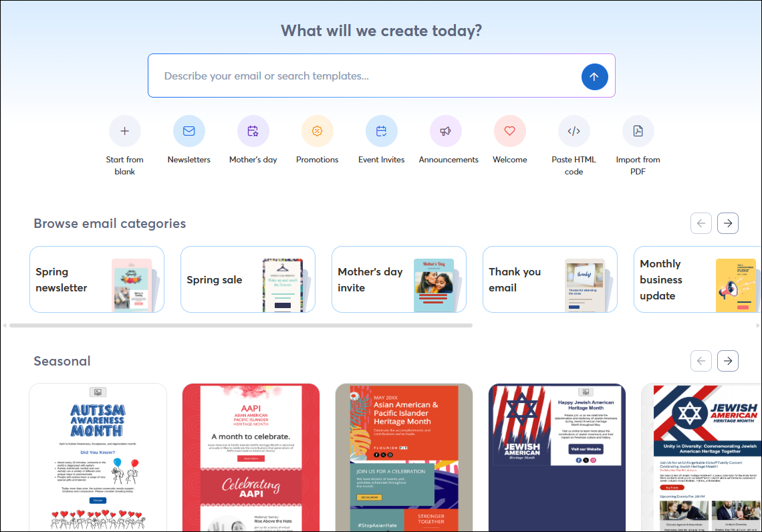Viewport: 762px width, 532px height.
Task: Open the Spring sale category card
Action: pos(248,279)
